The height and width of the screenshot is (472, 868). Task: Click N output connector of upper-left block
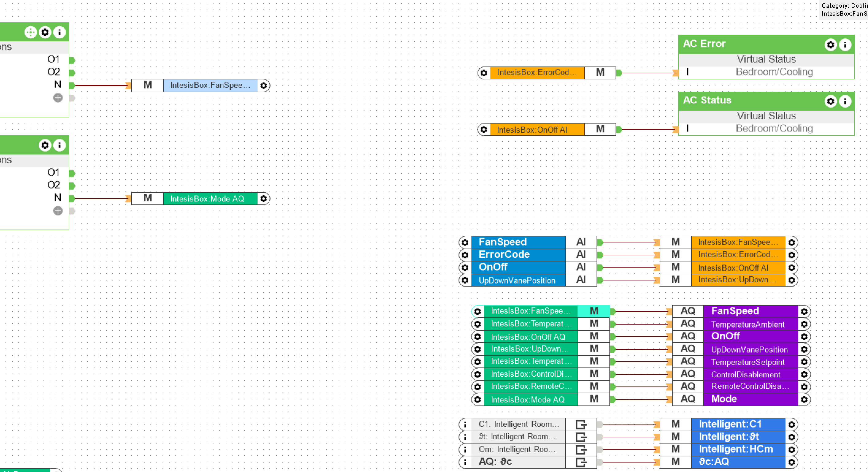click(x=72, y=85)
